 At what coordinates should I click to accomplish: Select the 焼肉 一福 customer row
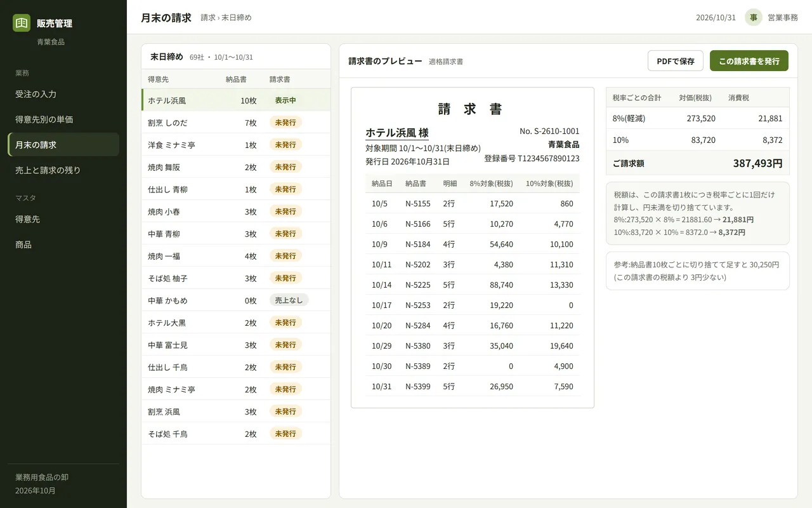236,256
